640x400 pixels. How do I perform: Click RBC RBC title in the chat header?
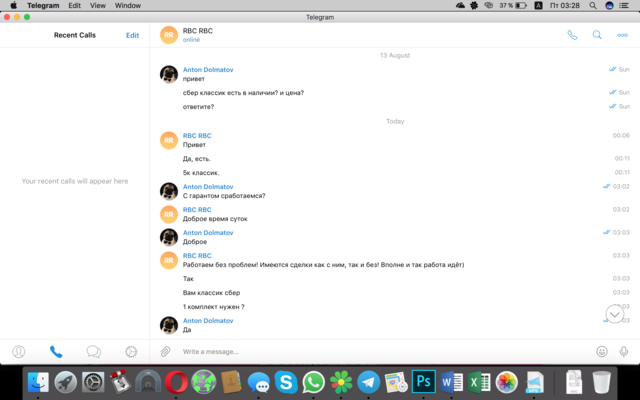198,31
